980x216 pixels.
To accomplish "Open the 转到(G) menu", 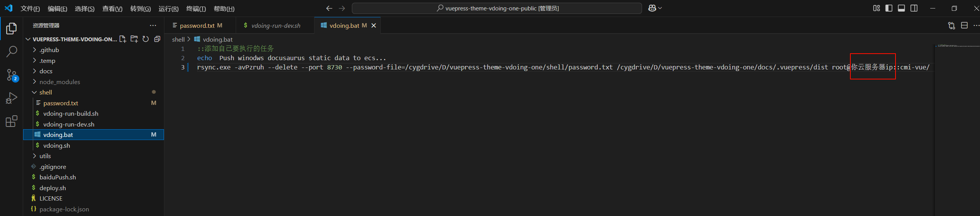I will (x=140, y=8).
